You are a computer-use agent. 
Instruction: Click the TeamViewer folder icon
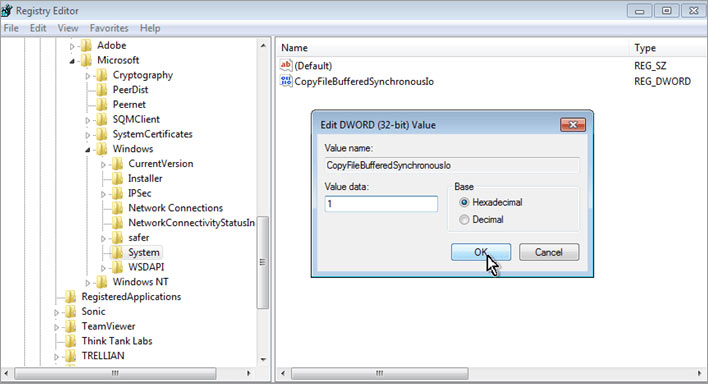[70, 327]
